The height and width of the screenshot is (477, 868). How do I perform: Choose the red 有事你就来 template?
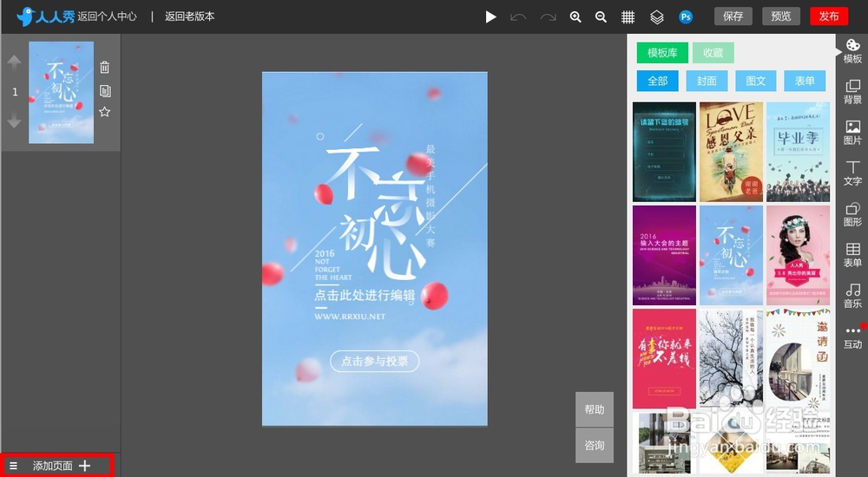click(664, 358)
